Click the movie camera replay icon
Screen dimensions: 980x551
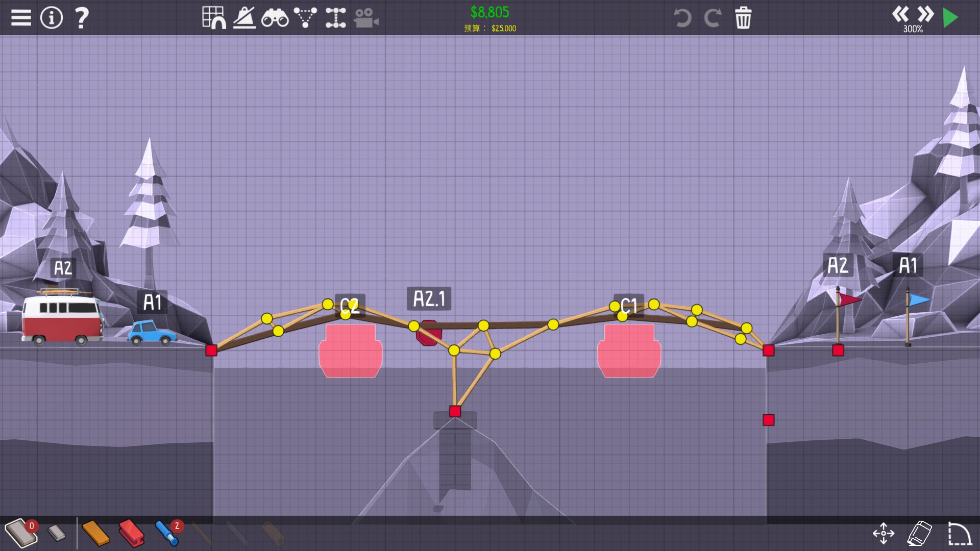(x=366, y=18)
